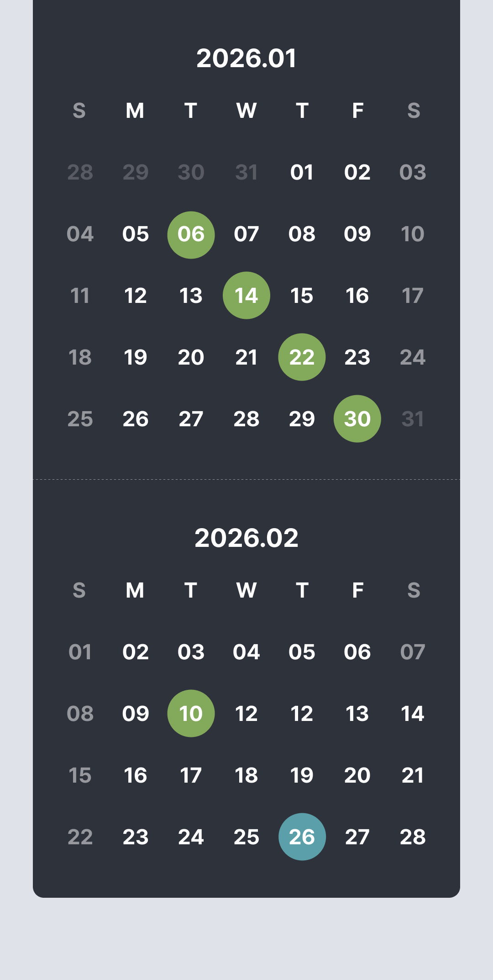
Task: Click Saturday February 14
Action: pyautogui.click(x=413, y=714)
